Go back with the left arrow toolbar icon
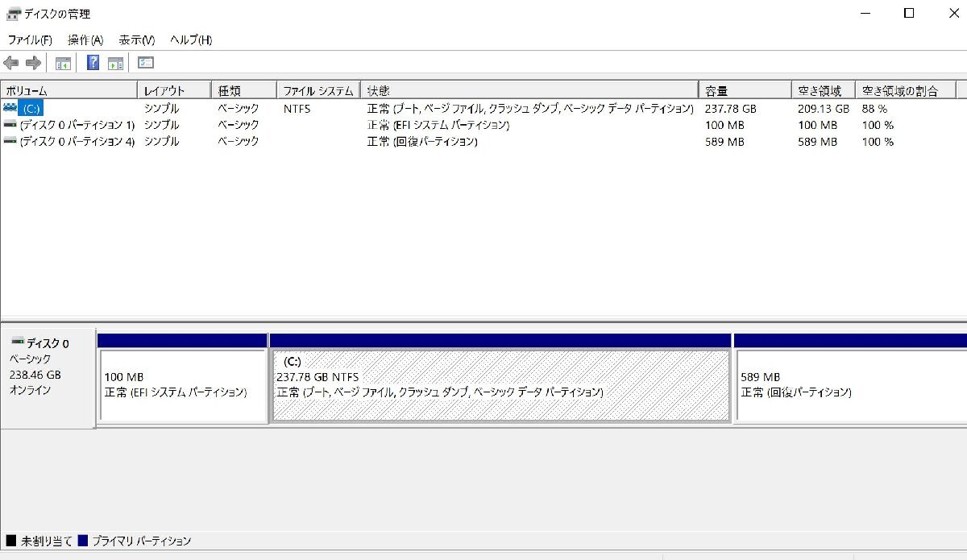The image size is (967, 560). pyautogui.click(x=11, y=63)
